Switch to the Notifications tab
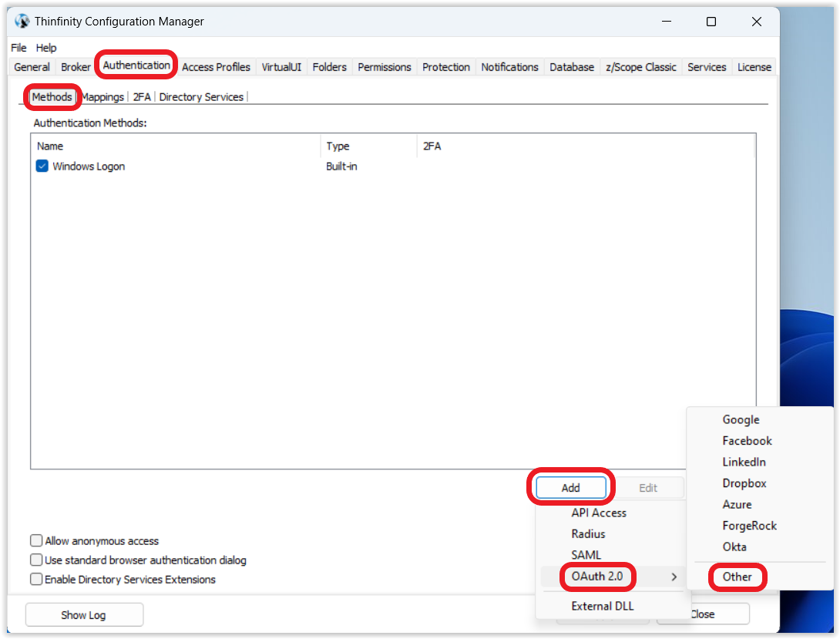The width and height of the screenshot is (840, 639). [x=509, y=67]
